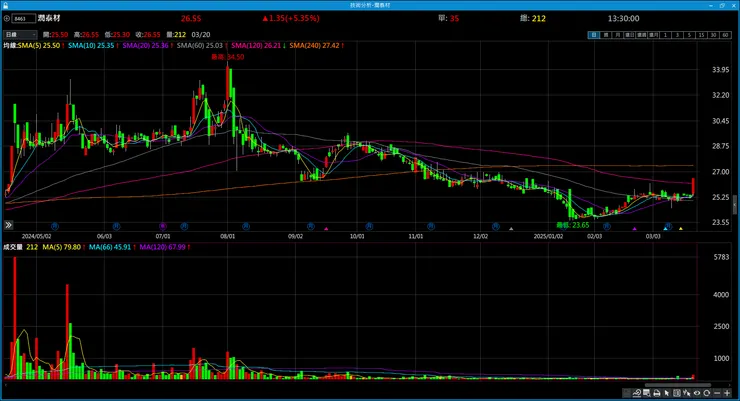Click the leftmost panel icon in bottom toolbar
This screenshot has height=401, width=740.
point(626,393)
